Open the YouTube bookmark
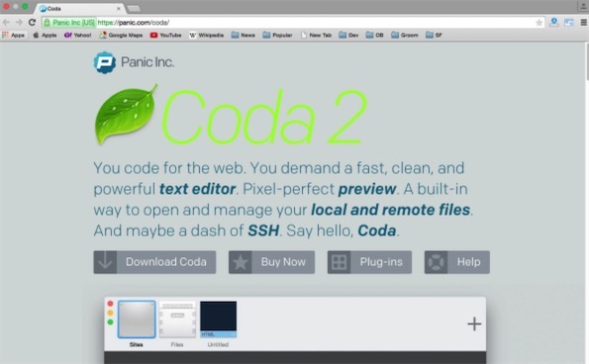Viewport: 589px width, 364px height. point(165,35)
